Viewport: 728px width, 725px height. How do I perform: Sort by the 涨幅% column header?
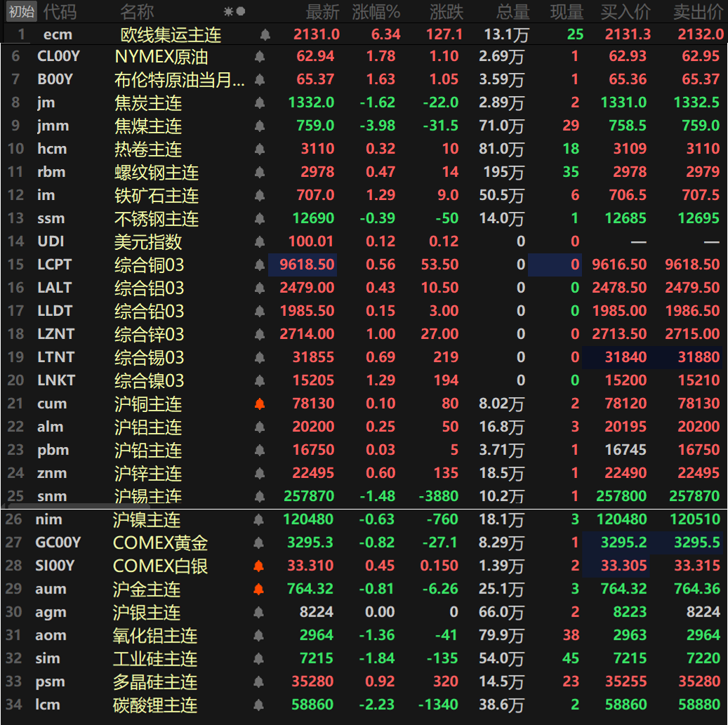(376, 11)
